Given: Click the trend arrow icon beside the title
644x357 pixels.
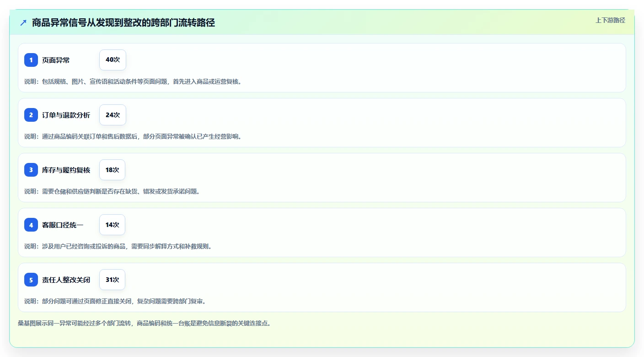Looking at the screenshot, I should tap(23, 22).
